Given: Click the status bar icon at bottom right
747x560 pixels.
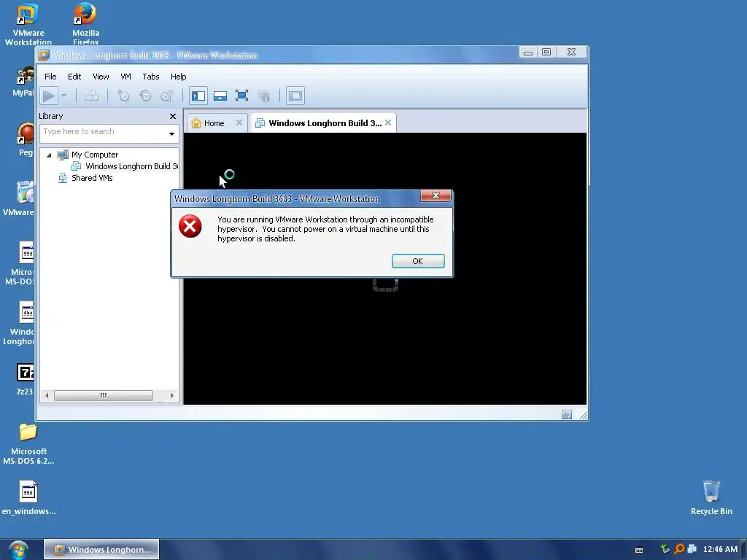Looking at the screenshot, I should tap(566, 415).
